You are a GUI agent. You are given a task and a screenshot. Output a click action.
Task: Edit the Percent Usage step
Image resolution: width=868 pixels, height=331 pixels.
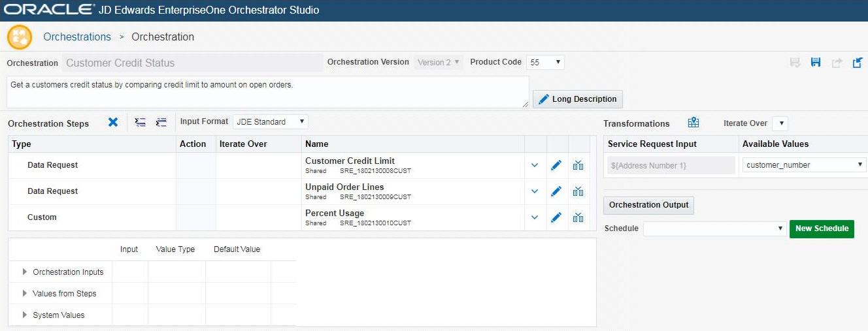[556, 217]
